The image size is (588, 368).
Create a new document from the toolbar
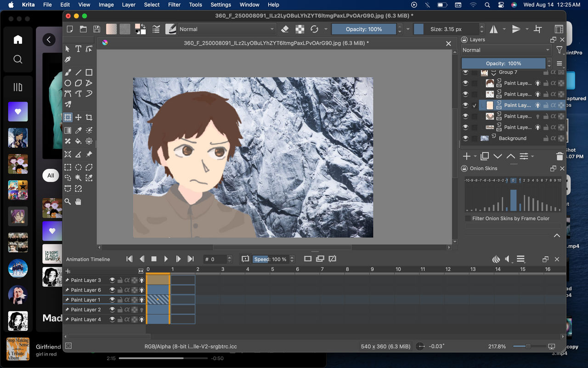coord(70,29)
